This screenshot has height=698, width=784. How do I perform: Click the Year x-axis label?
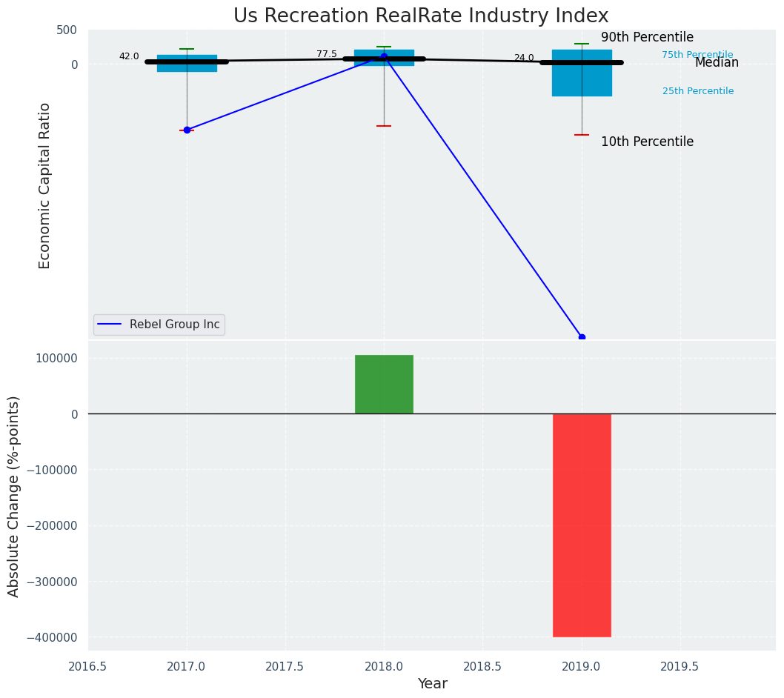[x=432, y=684]
